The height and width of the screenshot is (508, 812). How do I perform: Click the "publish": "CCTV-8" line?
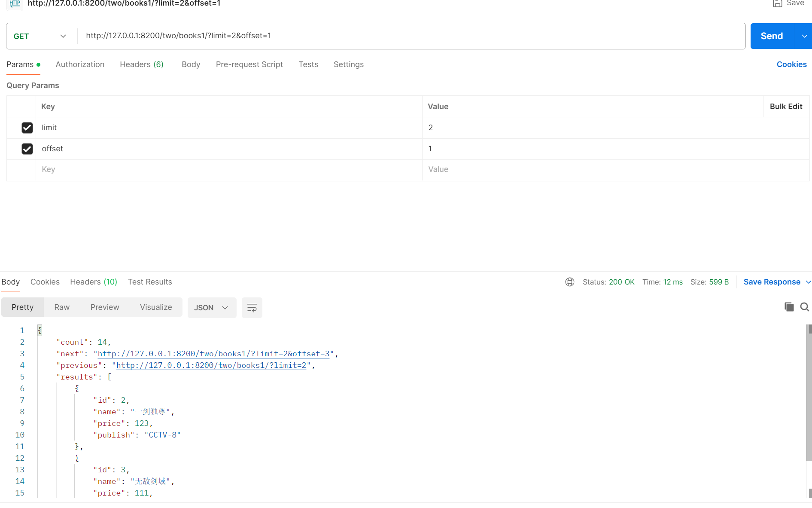(137, 435)
